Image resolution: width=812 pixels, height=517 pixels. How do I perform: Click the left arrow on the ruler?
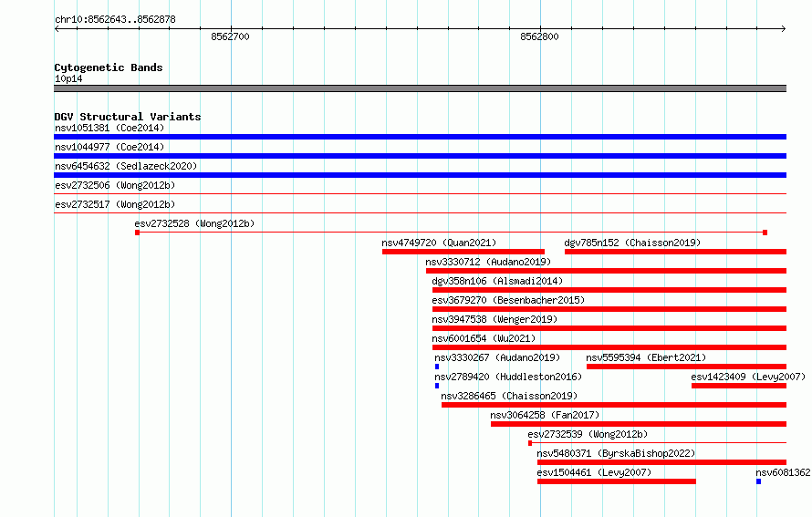[x=57, y=28]
